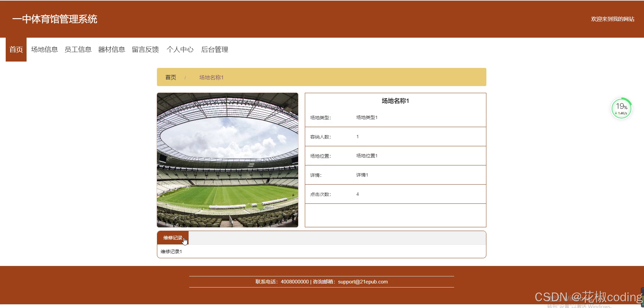Click the 点击次数： label
This screenshot has height=308, width=644.
pyautogui.click(x=321, y=194)
